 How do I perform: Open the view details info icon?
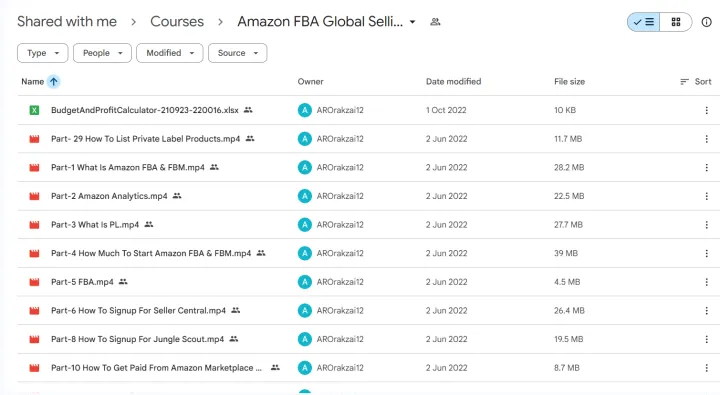pos(706,22)
